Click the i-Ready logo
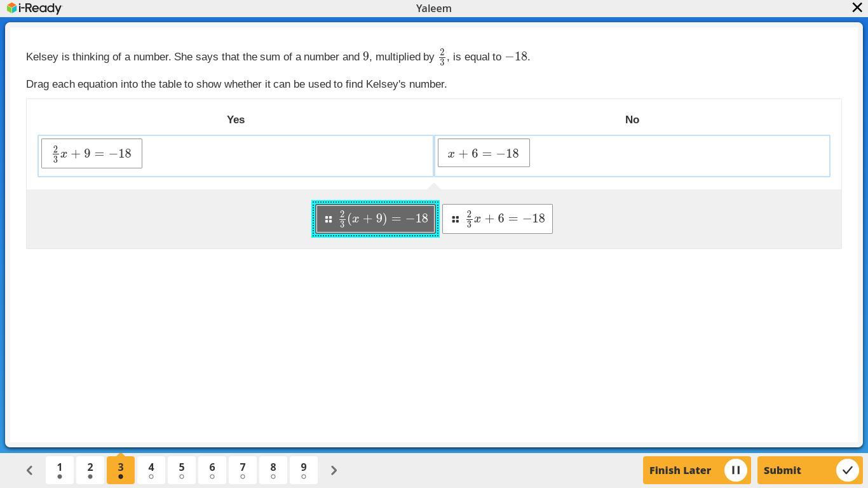The width and height of the screenshot is (868, 488). 34,8
